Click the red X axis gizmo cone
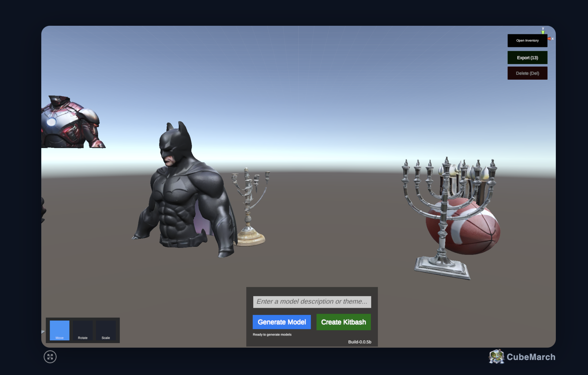The height and width of the screenshot is (375, 588). point(550,39)
